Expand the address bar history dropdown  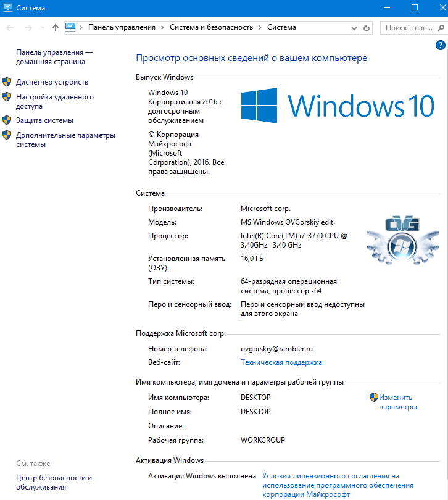click(x=354, y=28)
